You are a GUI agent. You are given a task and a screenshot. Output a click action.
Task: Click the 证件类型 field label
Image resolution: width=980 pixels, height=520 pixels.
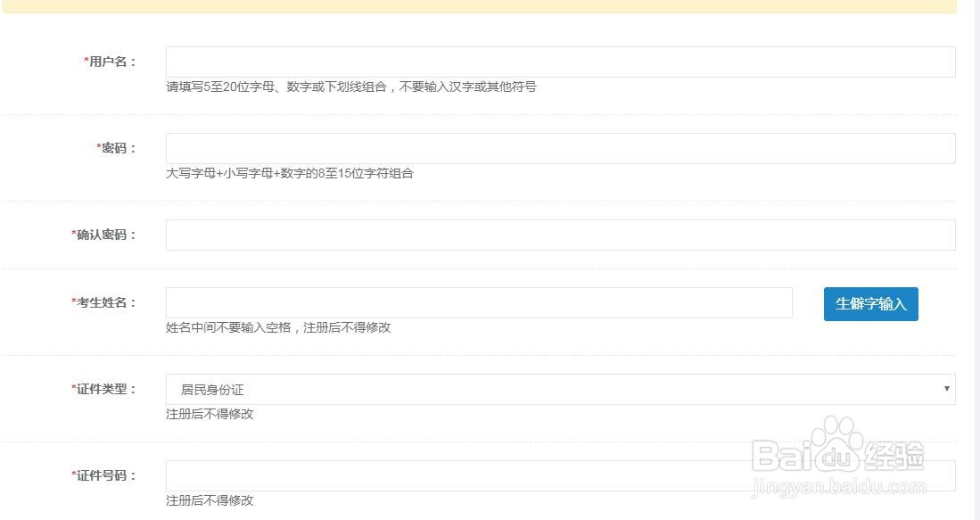[x=101, y=389]
